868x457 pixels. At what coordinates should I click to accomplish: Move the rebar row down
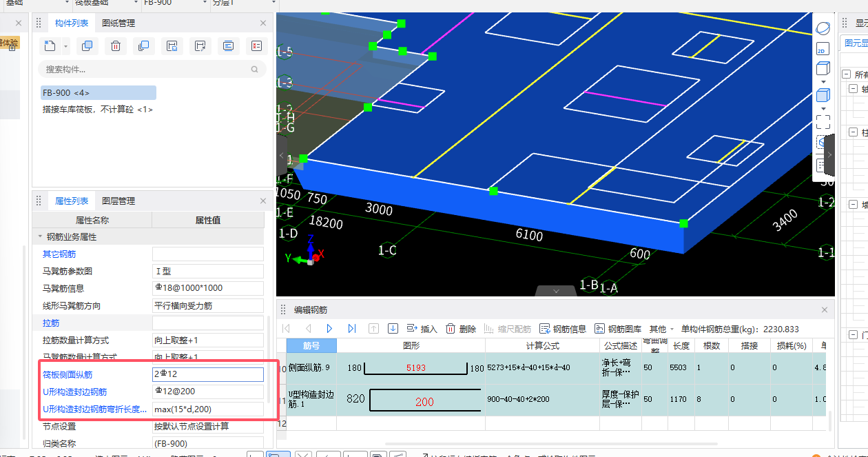pos(393,329)
